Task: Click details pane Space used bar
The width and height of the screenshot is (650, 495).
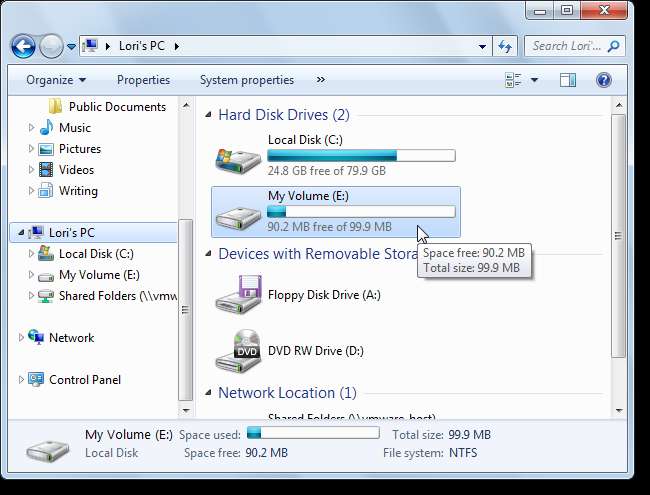Action: (313, 433)
